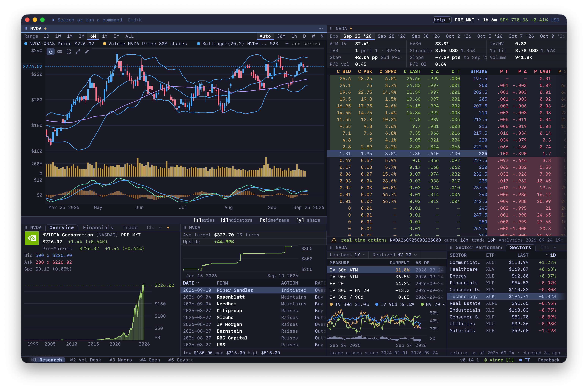Screen dimensions: 588x391
Task: Click the [y] share button
Action: [x=308, y=220]
